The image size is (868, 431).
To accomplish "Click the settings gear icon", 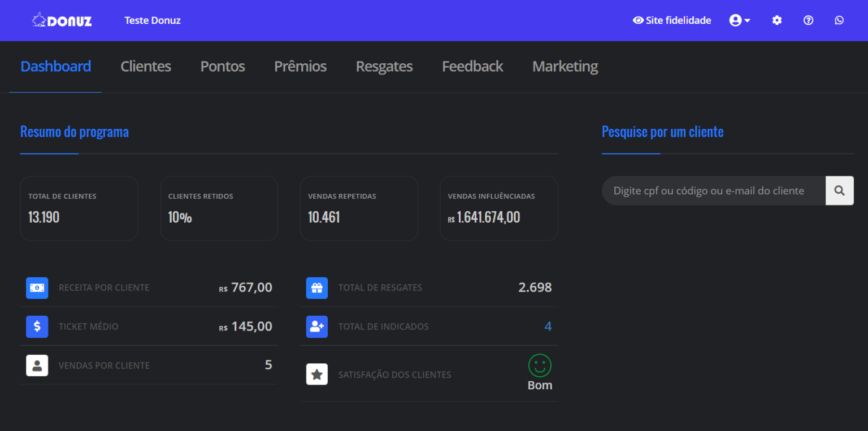I will pyautogui.click(x=777, y=20).
